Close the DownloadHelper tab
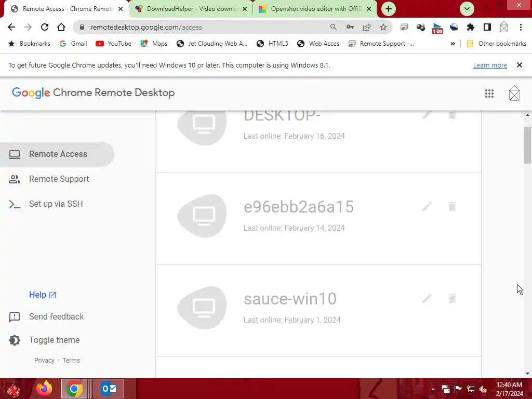 pyautogui.click(x=244, y=9)
